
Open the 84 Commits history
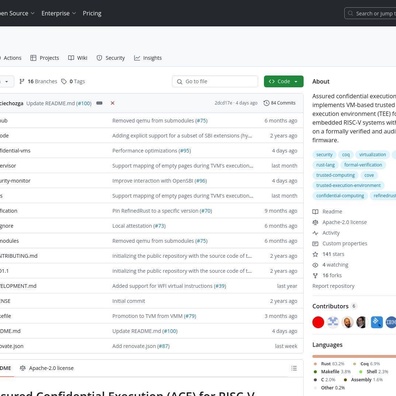click(x=279, y=103)
